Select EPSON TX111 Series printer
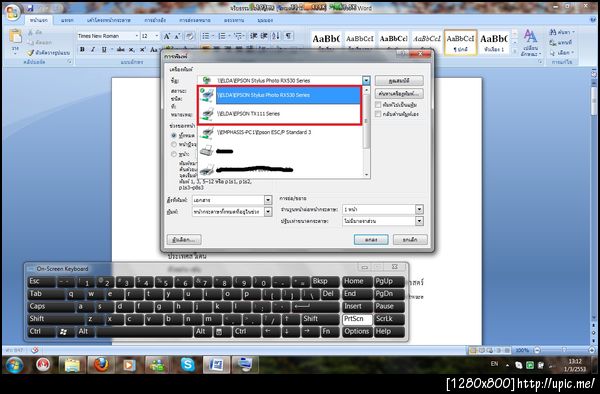This screenshot has width=600, height=394. [x=280, y=114]
